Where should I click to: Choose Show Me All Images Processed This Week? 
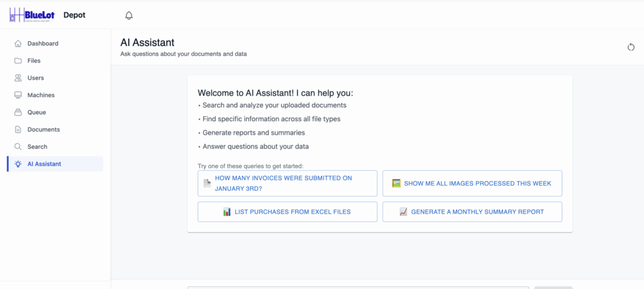472,183
